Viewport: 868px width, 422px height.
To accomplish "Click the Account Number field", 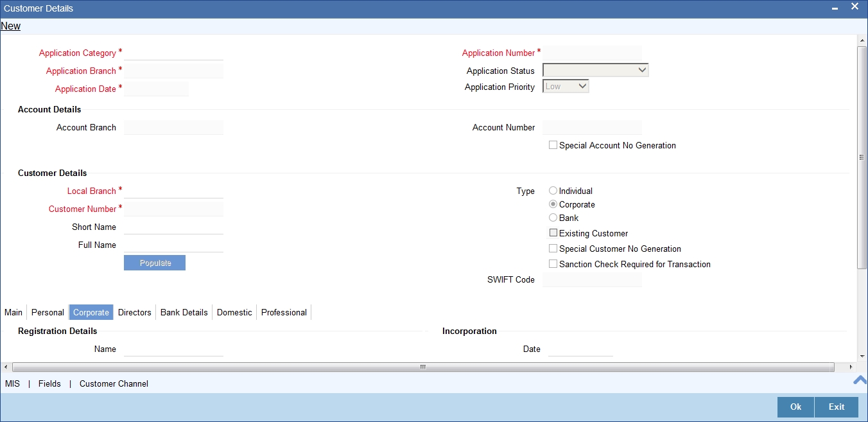I will [592, 127].
